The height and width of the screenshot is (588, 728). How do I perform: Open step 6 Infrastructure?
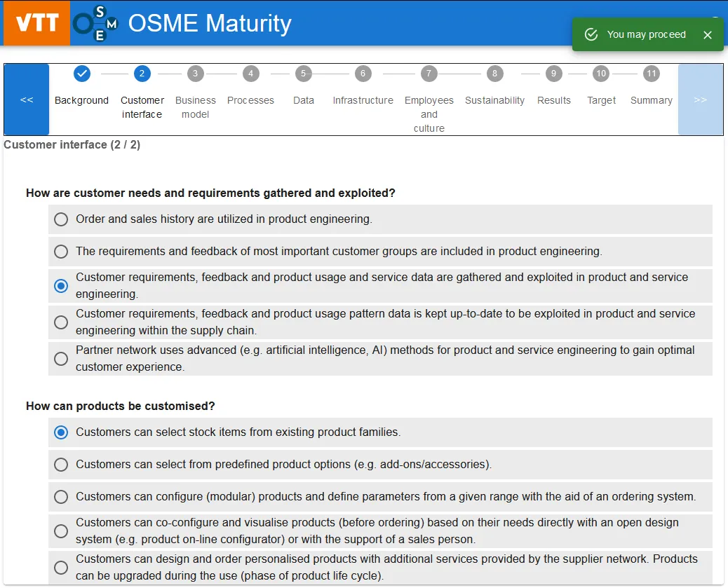coord(363,74)
